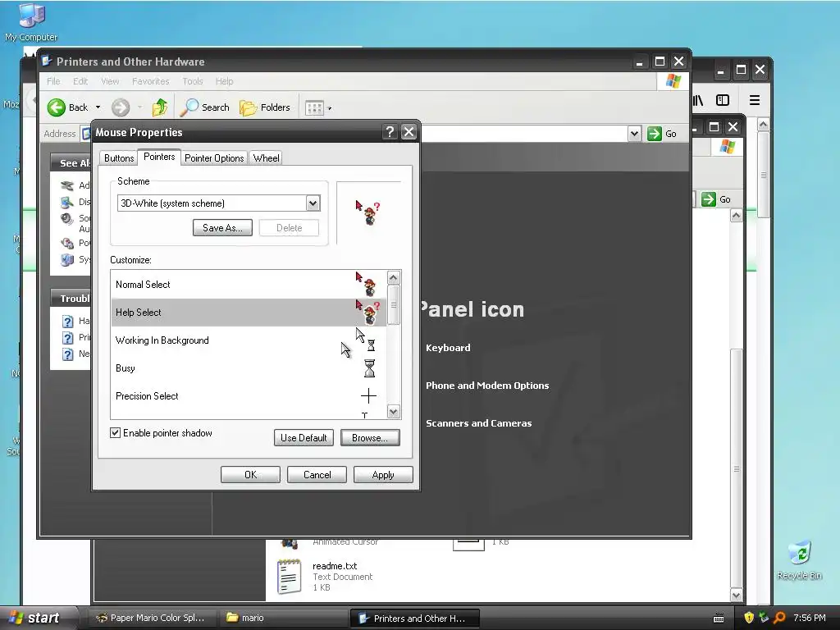
Task: Open the Help menu
Action: pos(225,81)
